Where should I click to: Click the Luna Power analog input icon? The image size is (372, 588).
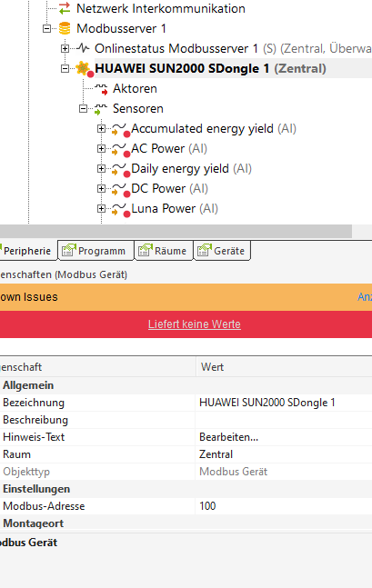(x=121, y=209)
